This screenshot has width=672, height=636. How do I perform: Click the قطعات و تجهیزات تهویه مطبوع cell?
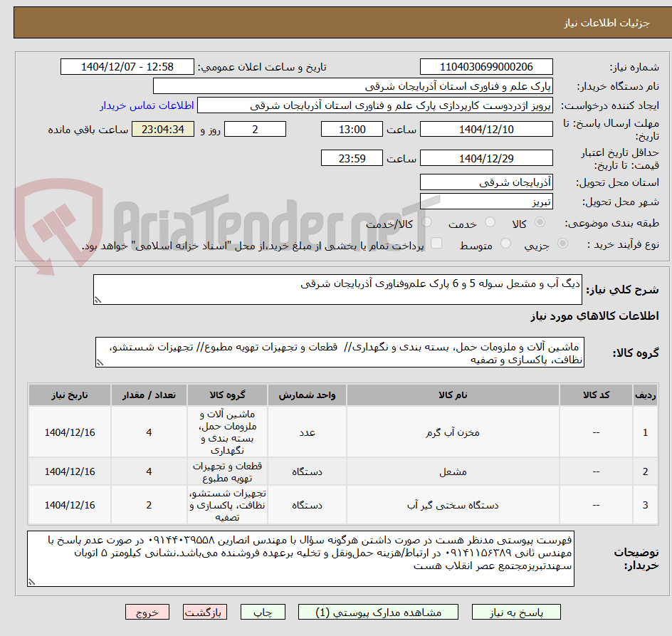click(x=227, y=471)
